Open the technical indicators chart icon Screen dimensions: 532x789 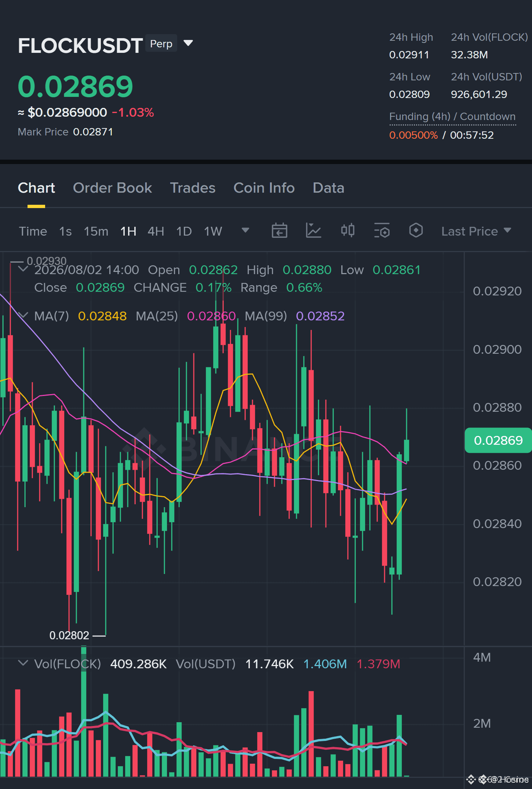coord(314,230)
